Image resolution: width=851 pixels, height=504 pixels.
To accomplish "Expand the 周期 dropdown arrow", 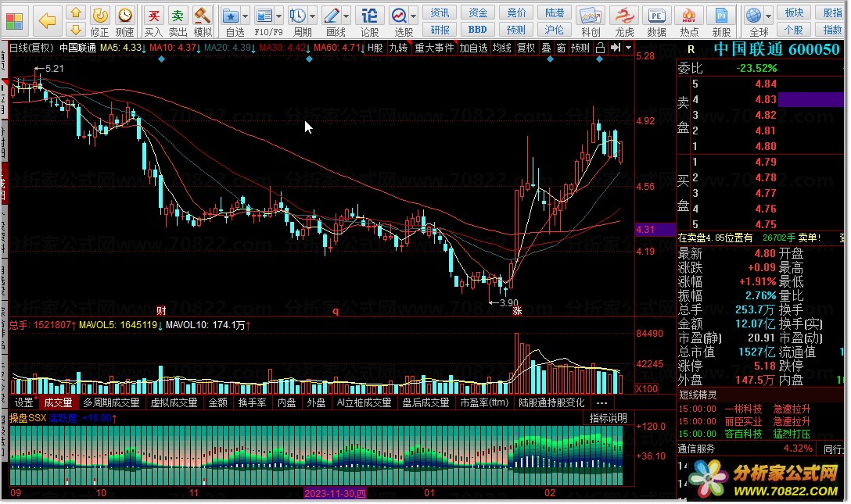I will (x=313, y=16).
